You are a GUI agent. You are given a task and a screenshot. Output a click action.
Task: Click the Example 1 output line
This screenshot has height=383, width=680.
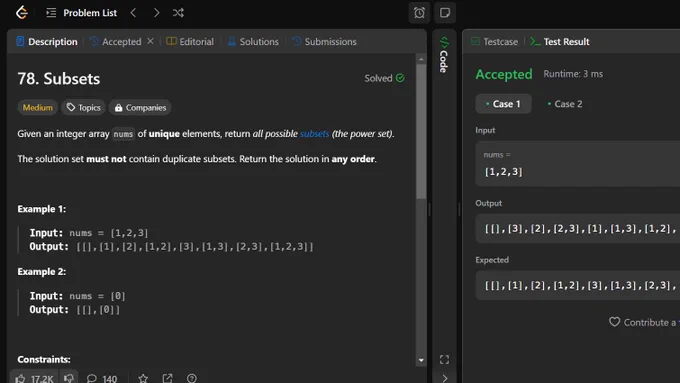click(x=171, y=246)
